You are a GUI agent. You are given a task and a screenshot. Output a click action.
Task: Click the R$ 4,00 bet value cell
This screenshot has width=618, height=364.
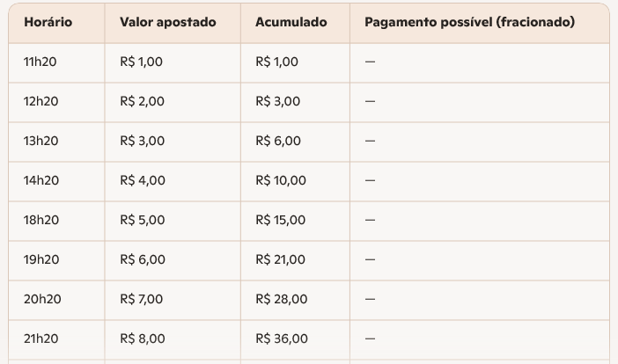[x=142, y=181]
